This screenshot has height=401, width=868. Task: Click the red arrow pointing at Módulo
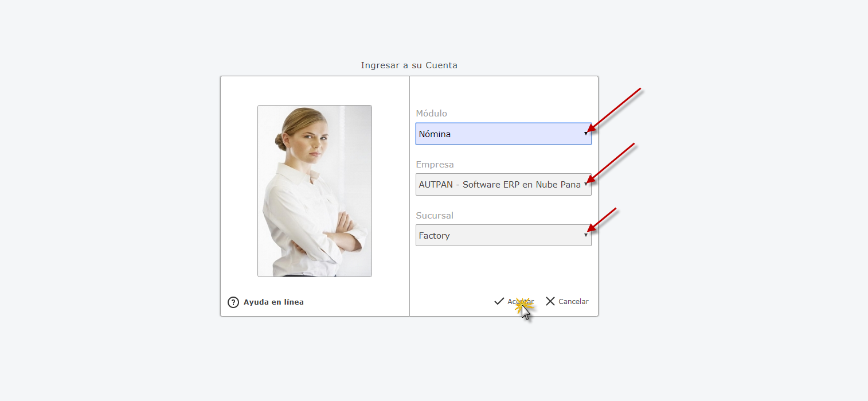pyautogui.click(x=616, y=110)
